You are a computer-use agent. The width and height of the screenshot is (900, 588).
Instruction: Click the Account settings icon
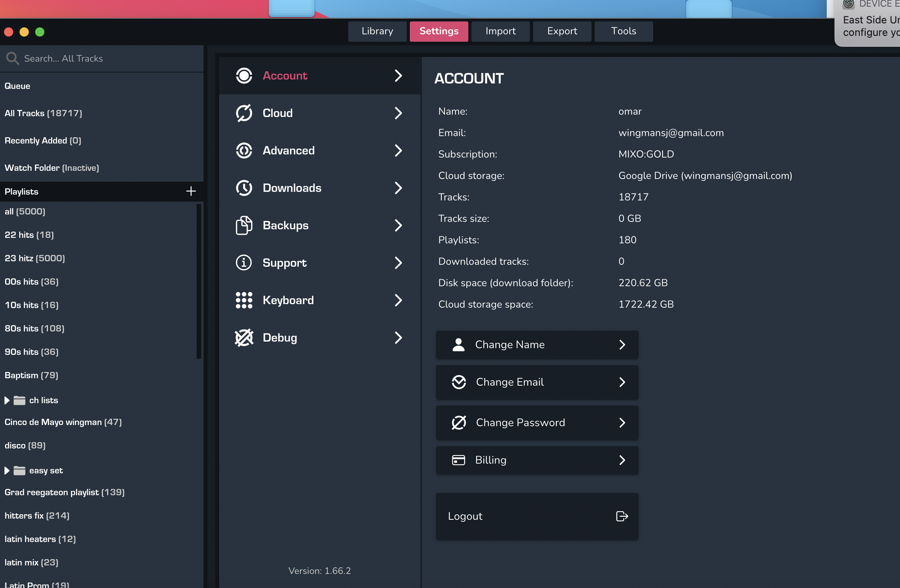pos(244,76)
